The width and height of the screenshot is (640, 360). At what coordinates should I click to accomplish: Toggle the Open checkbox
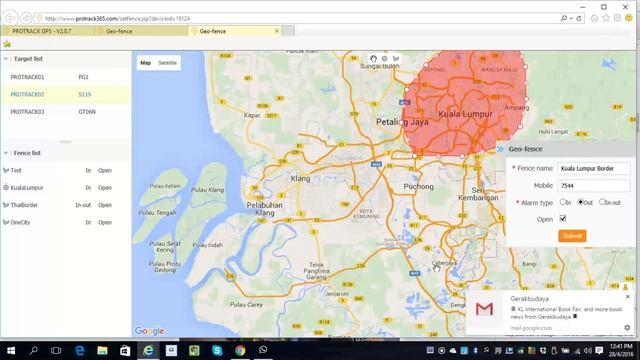pos(563,219)
